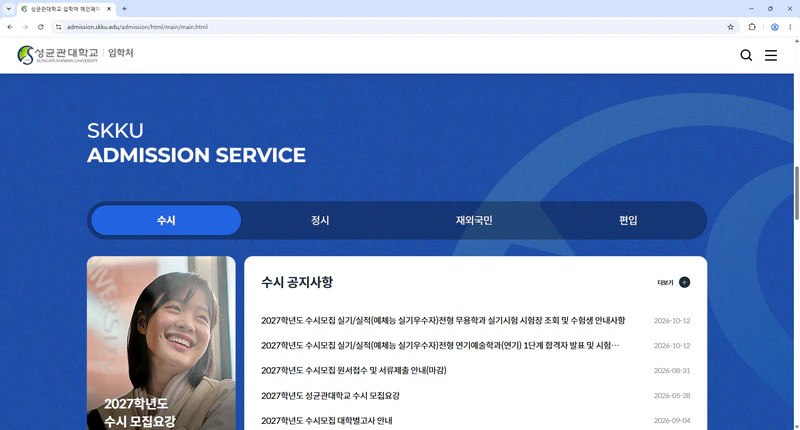Click the page vertical scrollbar thumb
The height and width of the screenshot is (430, 800).
796,193
